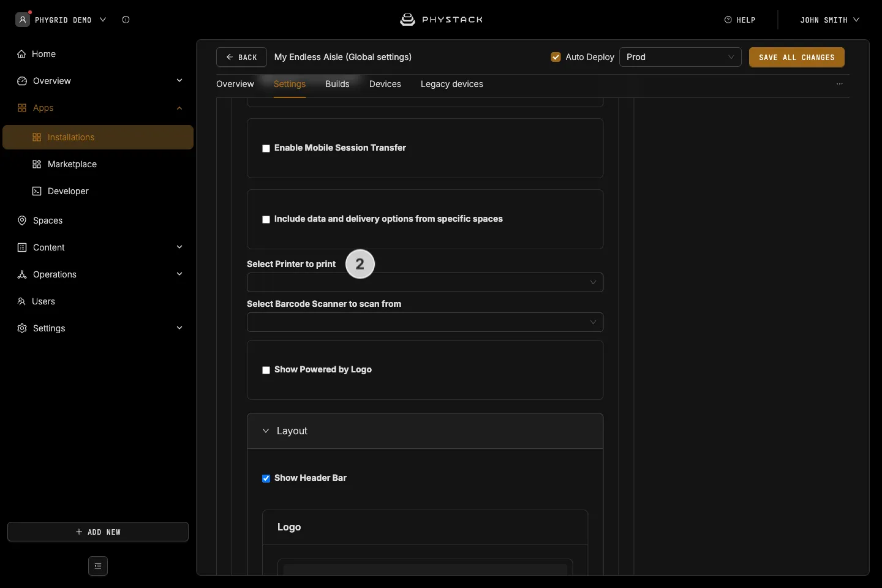Switch to the Legacy devices tab
The image size is (882, 588).
click(452, 84)
